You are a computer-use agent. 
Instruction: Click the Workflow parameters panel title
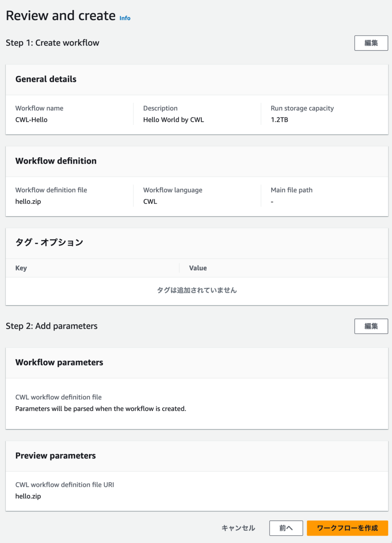pos(59,362)
